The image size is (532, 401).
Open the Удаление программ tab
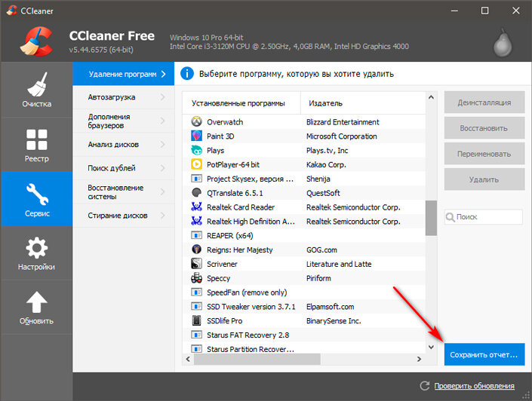pos(124,74)
